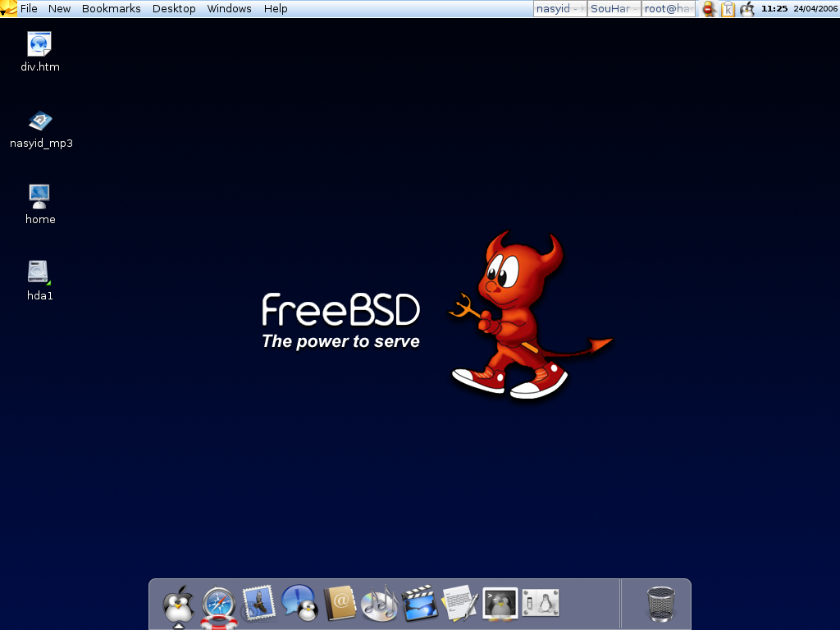
Task: Click the 24/04/2006 date in panel
Action: pos(815,8)
